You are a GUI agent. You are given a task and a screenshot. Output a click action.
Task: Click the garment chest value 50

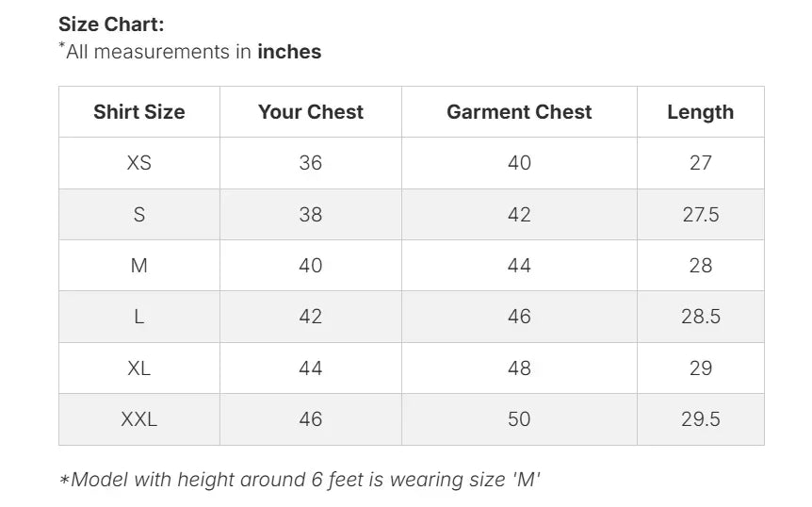click(x=519, y=419)
